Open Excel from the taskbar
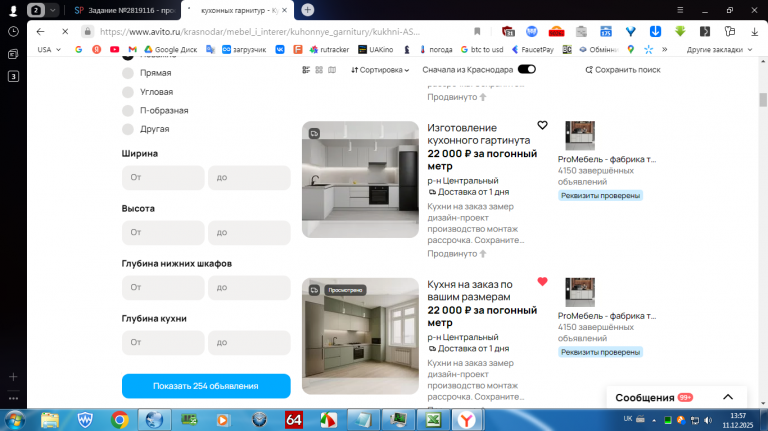This screenshot has height=431, width=768. 433,420
